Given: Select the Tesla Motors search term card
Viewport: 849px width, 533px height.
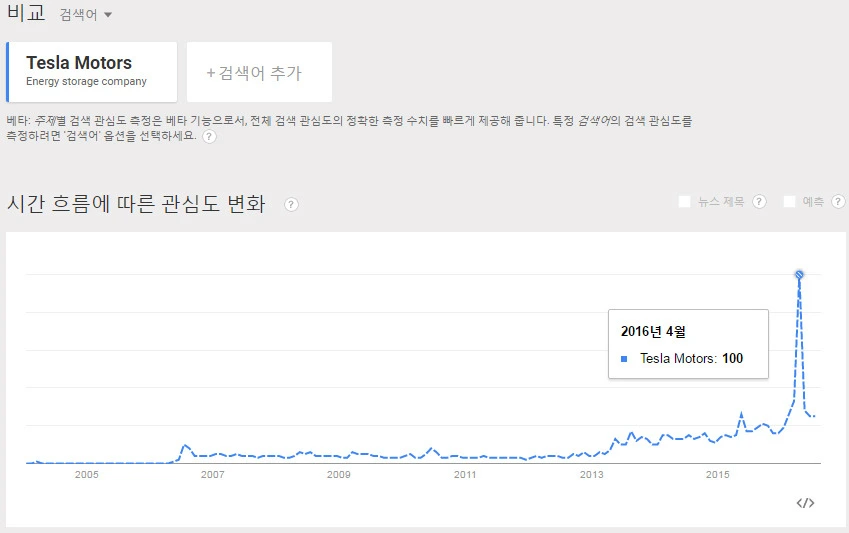Looking at the screenshot, I should click(92, 72).
